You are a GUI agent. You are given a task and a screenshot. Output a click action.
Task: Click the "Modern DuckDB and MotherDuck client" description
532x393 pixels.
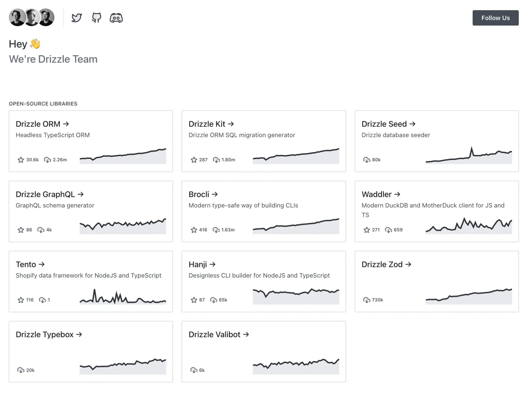coord(433,210)
